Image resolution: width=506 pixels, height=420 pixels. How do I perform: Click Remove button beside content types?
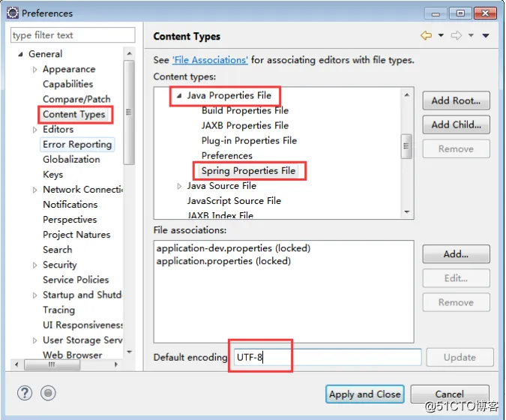(456, 148)
